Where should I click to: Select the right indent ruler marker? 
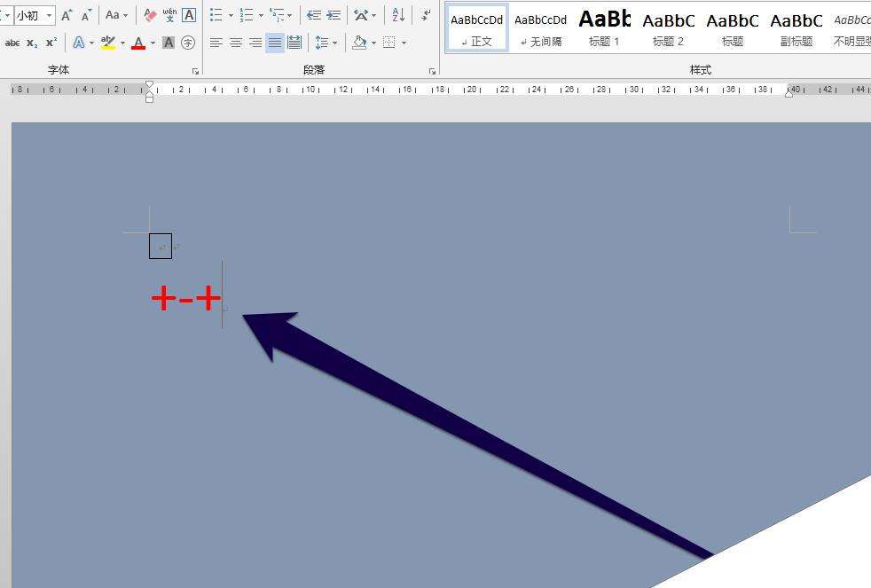(x=789, y=94)
